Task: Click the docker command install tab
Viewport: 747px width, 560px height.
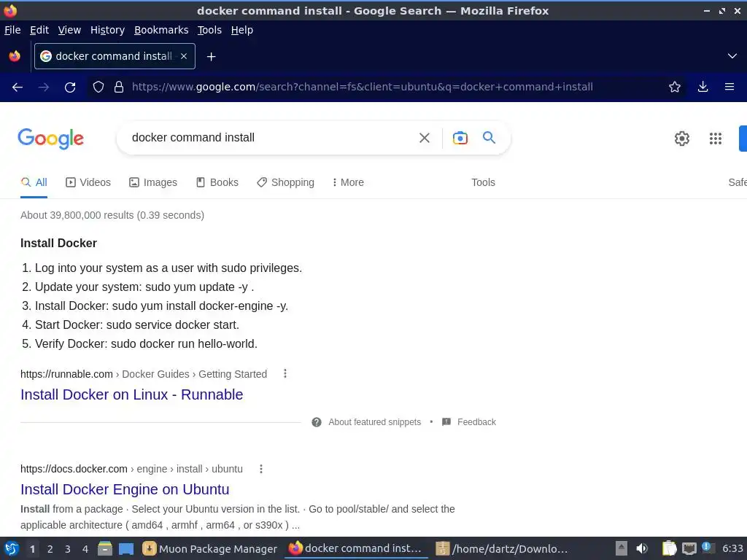Action: click(x=115, y=56)
